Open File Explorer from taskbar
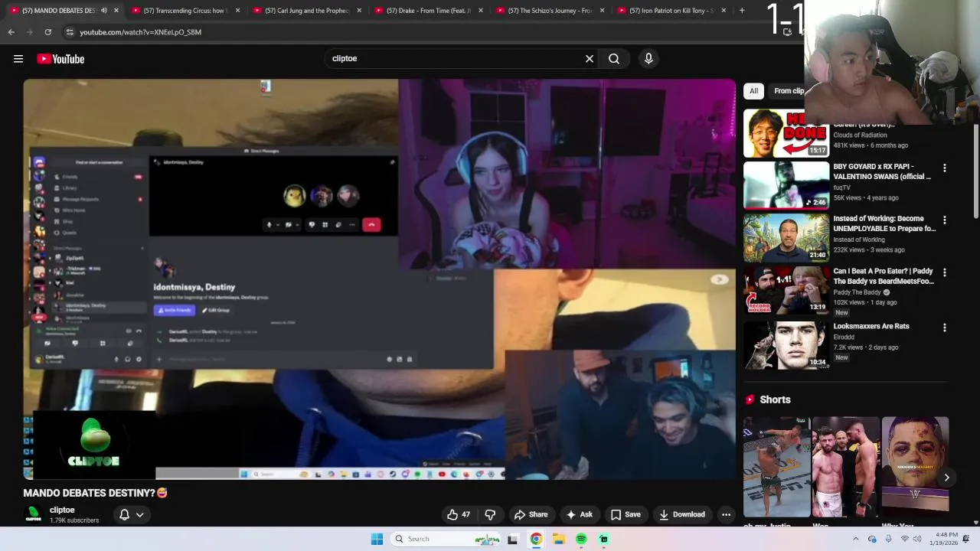 click(559, 539)
